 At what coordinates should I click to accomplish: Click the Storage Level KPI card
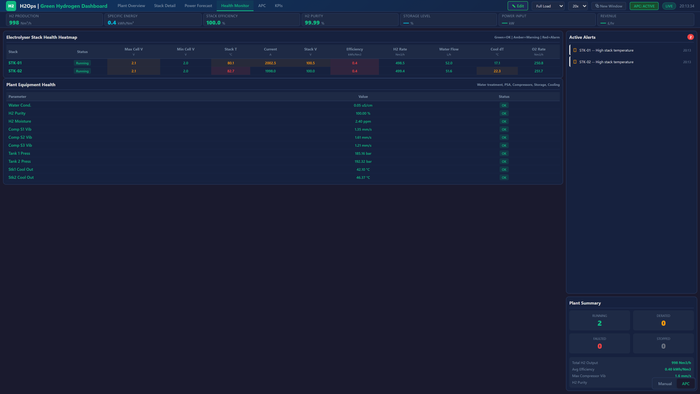(x=448, y=20)
